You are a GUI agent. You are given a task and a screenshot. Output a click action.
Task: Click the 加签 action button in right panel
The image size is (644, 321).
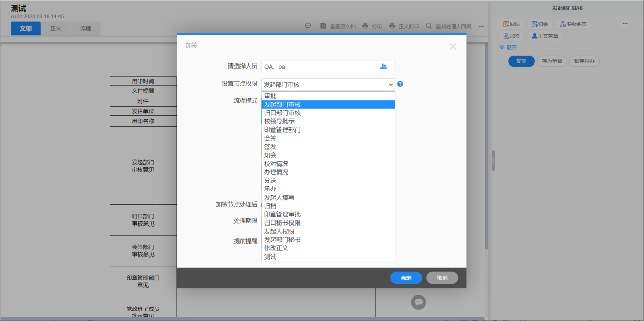tap(511, 36)
